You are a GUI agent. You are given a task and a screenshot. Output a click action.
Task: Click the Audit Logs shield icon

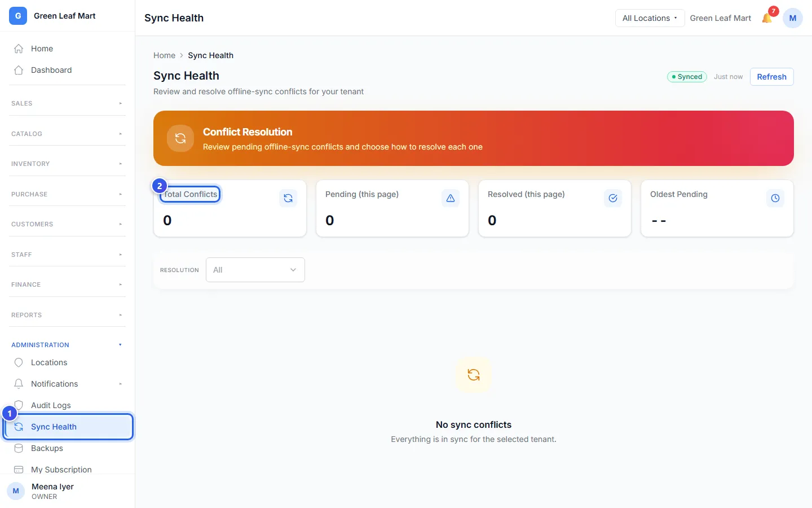19,405
